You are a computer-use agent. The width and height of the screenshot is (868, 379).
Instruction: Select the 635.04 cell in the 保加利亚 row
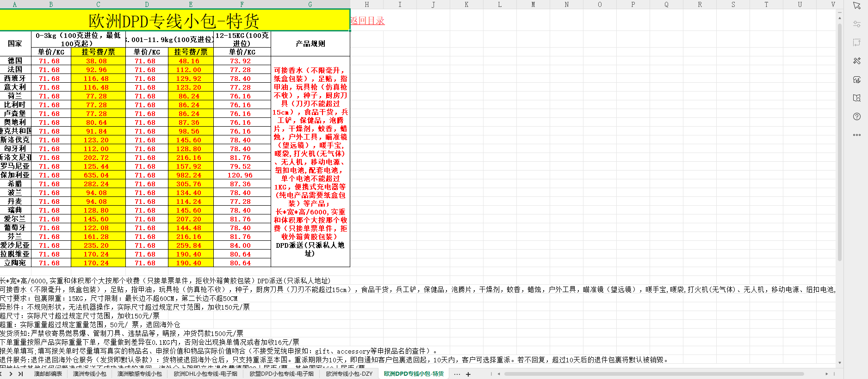pyautogui.click(x=98, y=175)
